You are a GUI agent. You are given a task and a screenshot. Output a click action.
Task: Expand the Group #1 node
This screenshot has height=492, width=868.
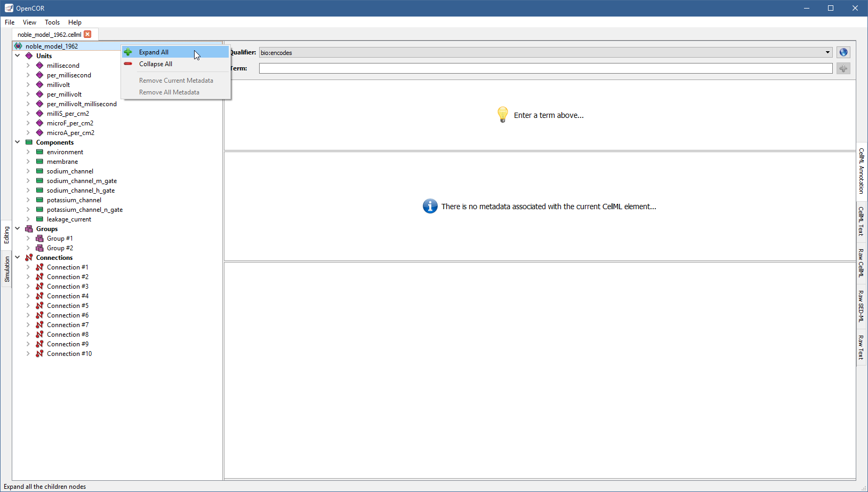click(28, 239)
